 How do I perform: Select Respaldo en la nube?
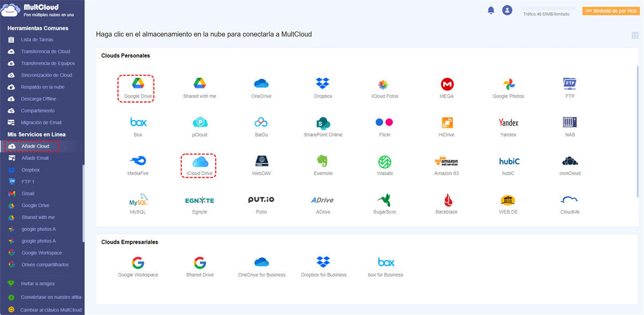pos(42,87)
